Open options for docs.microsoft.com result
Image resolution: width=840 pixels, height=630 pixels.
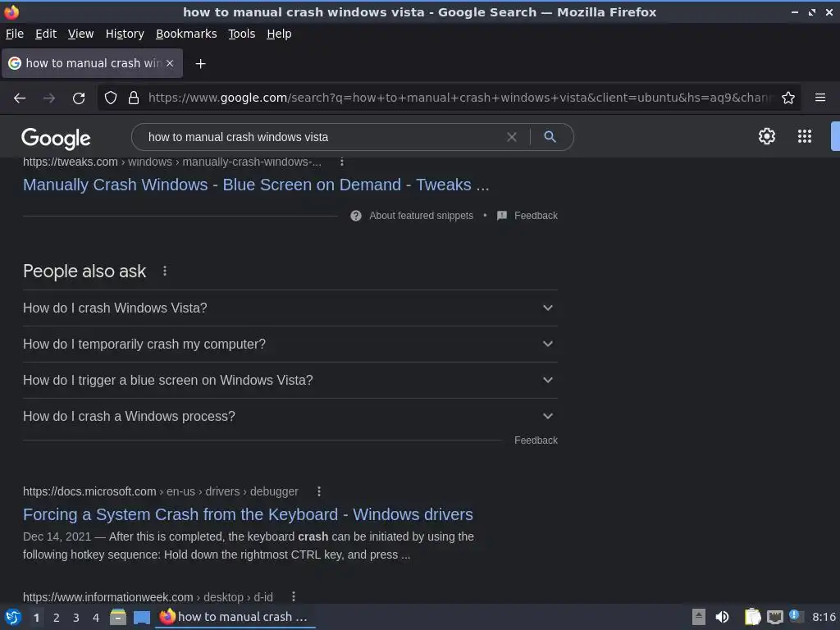pyautogui.click(x=319, y=491)
